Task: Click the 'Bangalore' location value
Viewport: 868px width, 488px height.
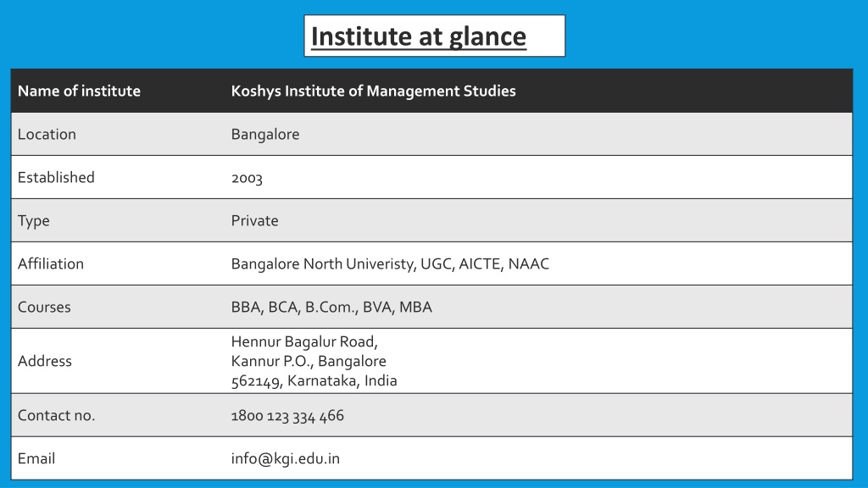Action: [265, 135]
